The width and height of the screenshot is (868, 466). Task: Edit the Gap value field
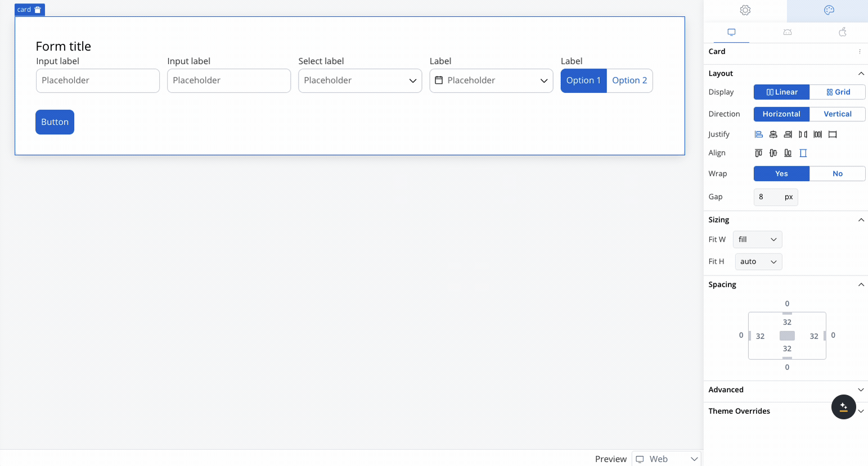767,197
